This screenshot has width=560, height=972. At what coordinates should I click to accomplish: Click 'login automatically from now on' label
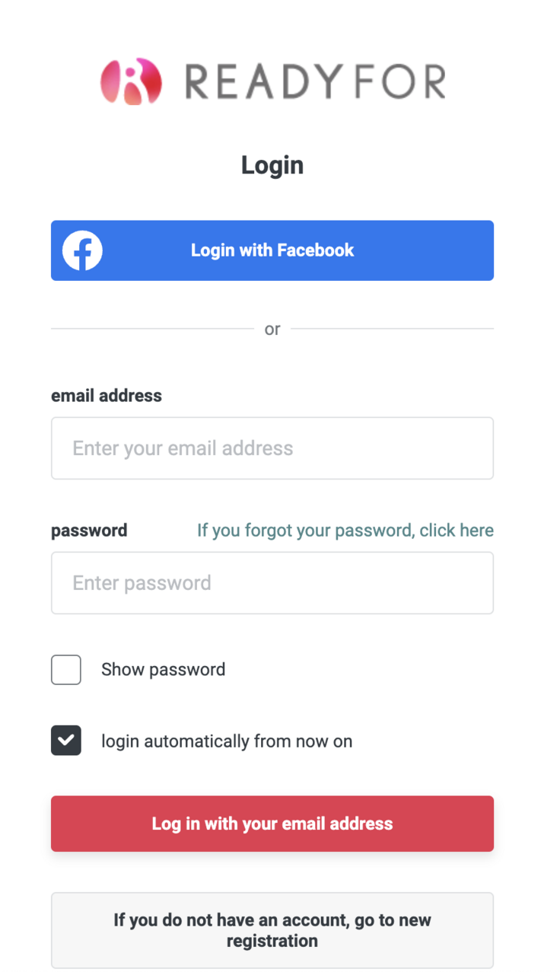(x=227, y=741)
